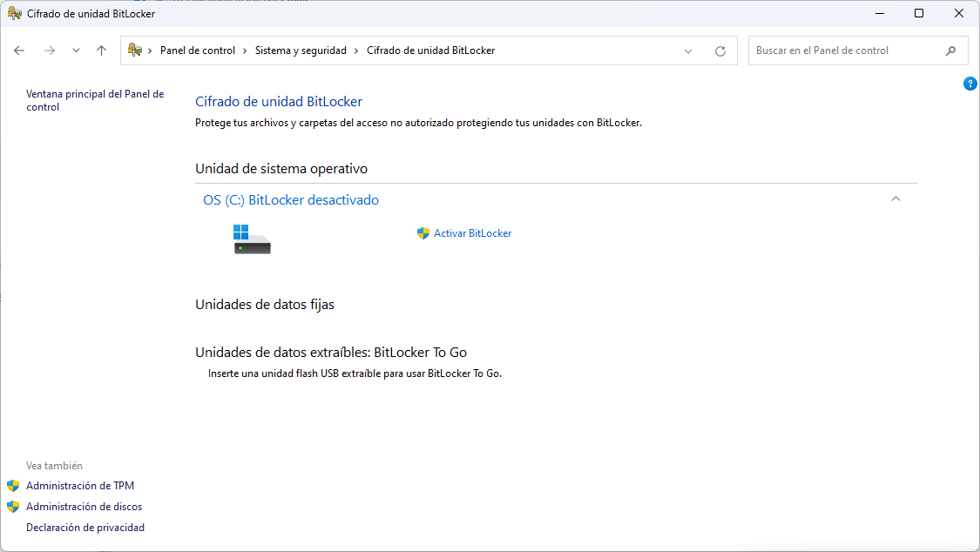The image size is (980, 552).
Task: Click the Administración de discos shield icon
Action: click(x=15, y=506)
